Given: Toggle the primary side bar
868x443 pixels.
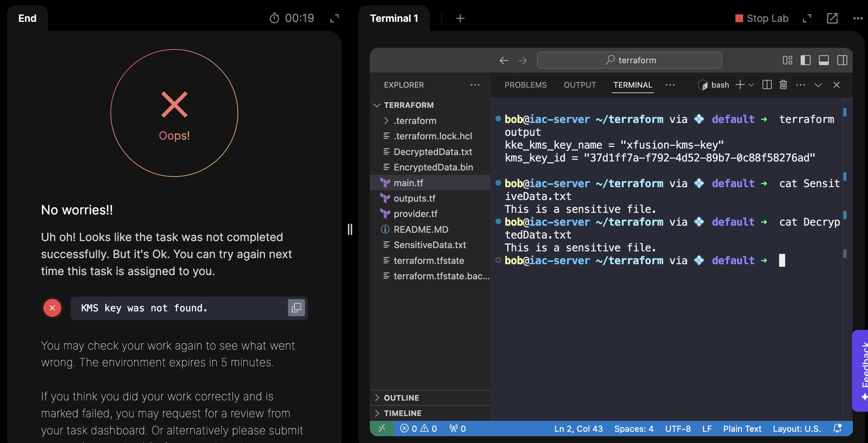Looking at the screenshot, I should (x=805, y=60).
